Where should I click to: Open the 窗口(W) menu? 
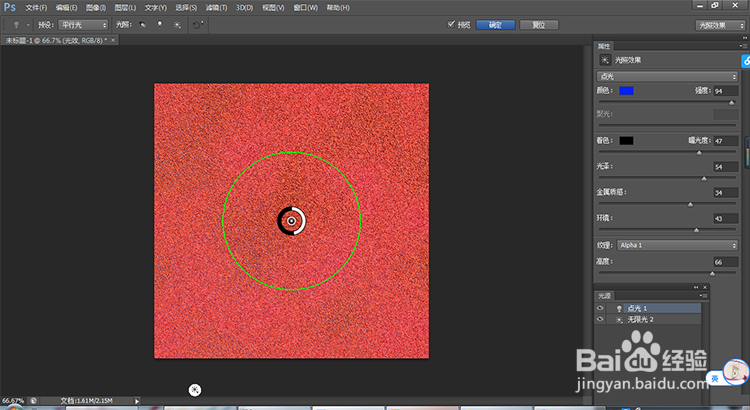click(305, 8)
